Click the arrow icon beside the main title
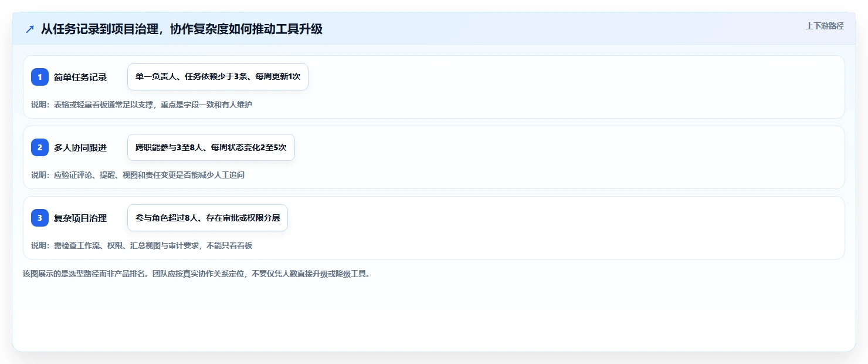The height and width of the screenshot is (364, 868). click(30, 29)
